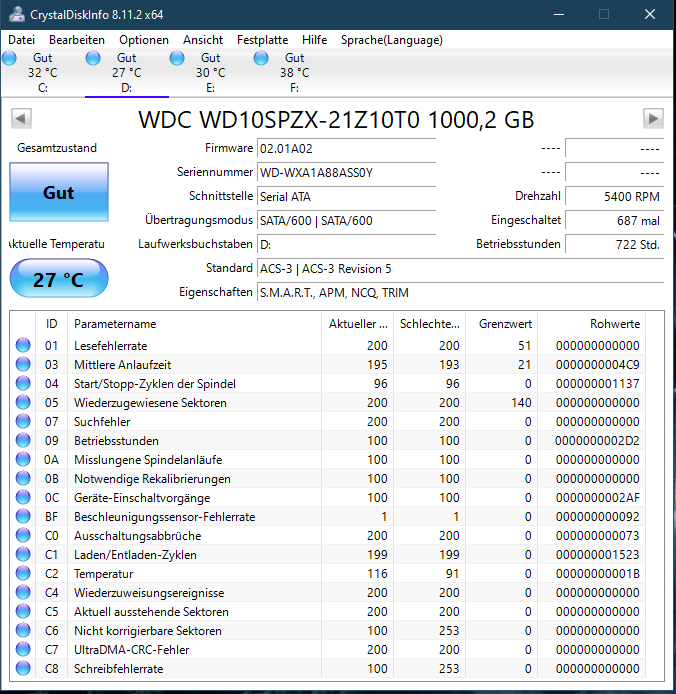The height and width of the screenshot is (694, 676).
Task: Click the Drehzahl value 5400 RPM
Action: tap(614, 197)
